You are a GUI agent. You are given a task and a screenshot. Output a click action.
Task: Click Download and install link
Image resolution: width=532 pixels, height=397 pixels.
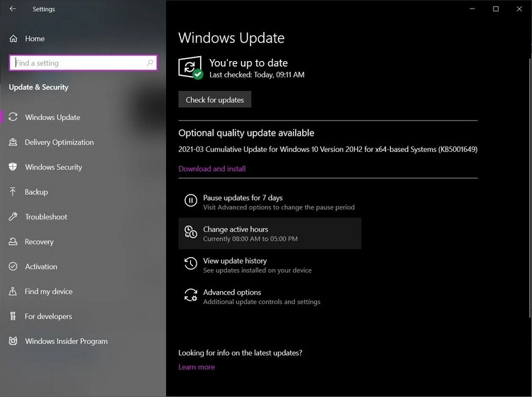212,169
